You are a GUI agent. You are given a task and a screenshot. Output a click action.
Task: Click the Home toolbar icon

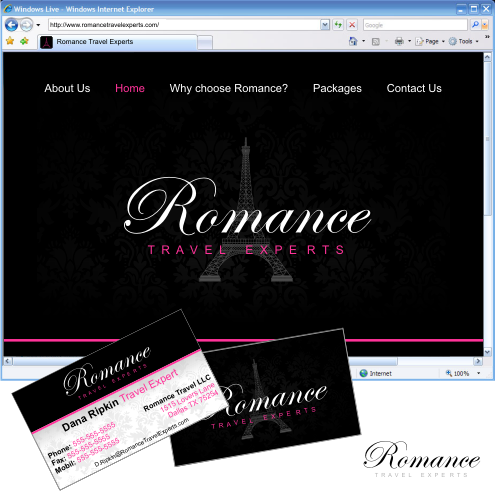click(x=353, y=41)
